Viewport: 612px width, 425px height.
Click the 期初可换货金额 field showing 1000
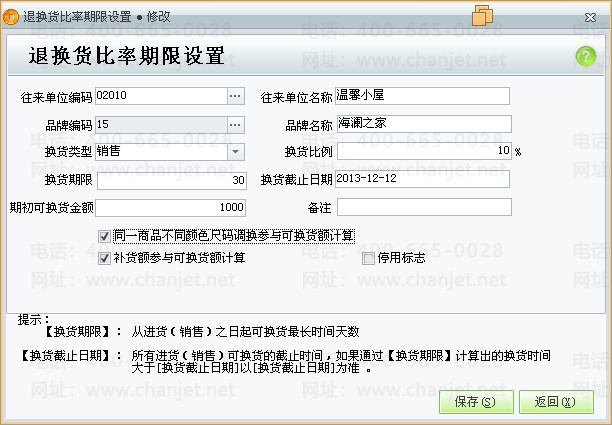pos(170,208)
